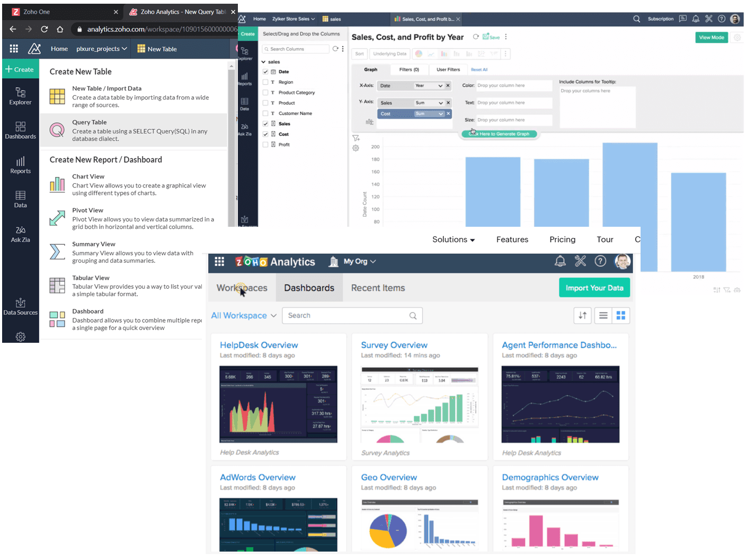
Task: Open the Explorer sidebar icon
Action: tap(20, 96)
